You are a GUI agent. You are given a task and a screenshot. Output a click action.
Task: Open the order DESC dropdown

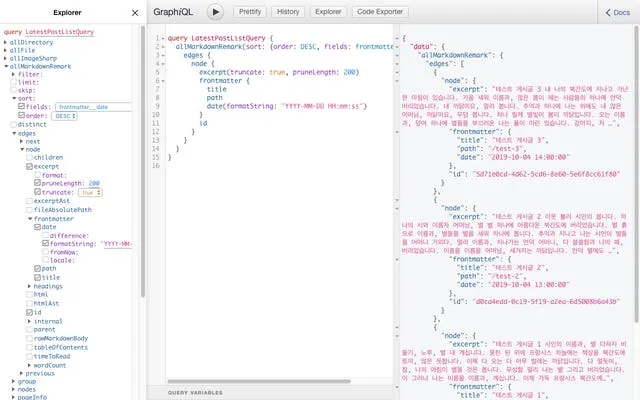pos(66,115)
